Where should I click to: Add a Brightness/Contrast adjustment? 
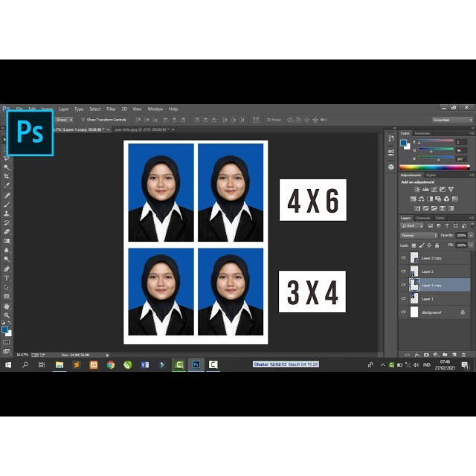(x=417, y=190)
